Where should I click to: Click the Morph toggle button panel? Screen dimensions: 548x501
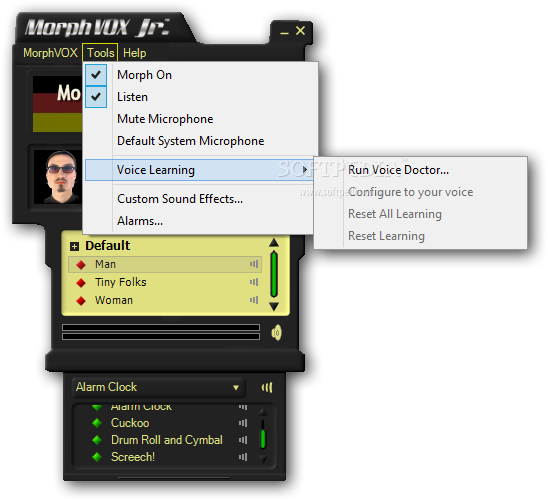[57, 104]
